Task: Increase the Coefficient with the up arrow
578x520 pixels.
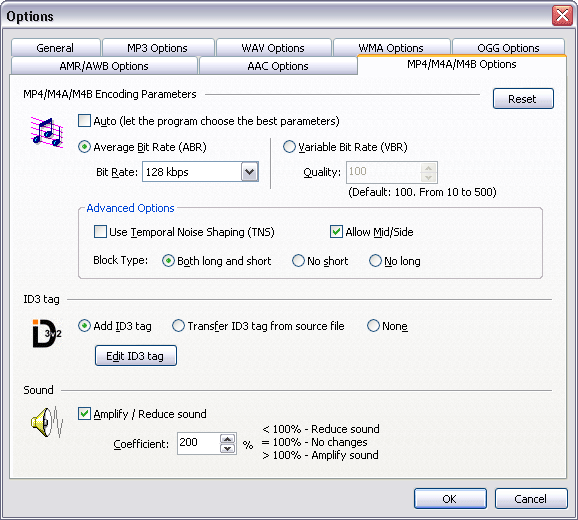Action: coord(227,439)
